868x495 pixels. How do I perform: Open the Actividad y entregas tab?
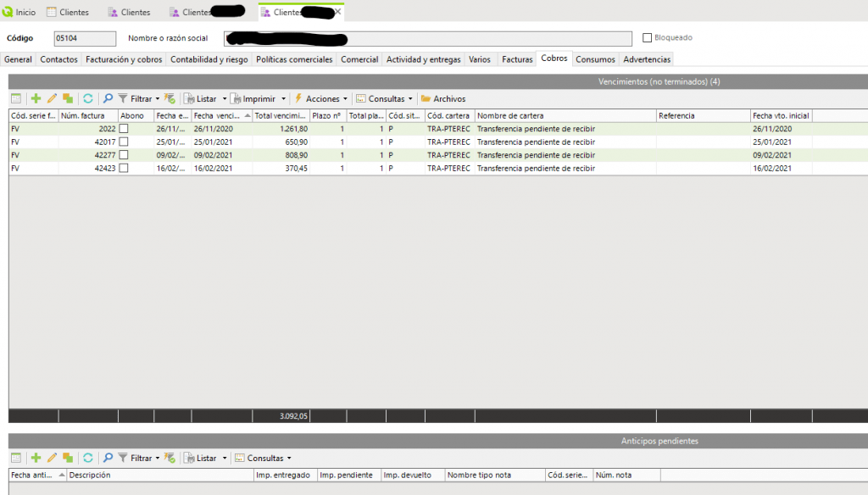pyautogui.click(x=424, y=59)
